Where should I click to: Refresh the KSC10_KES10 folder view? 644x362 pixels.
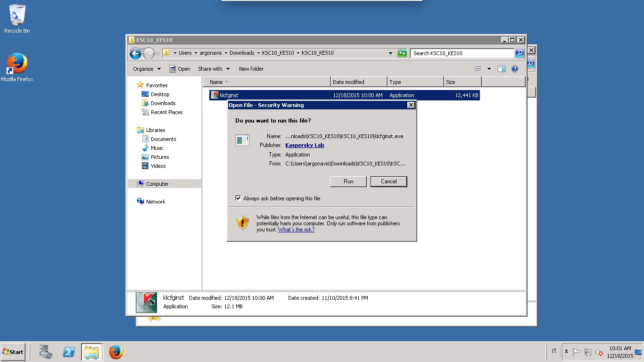402,53
